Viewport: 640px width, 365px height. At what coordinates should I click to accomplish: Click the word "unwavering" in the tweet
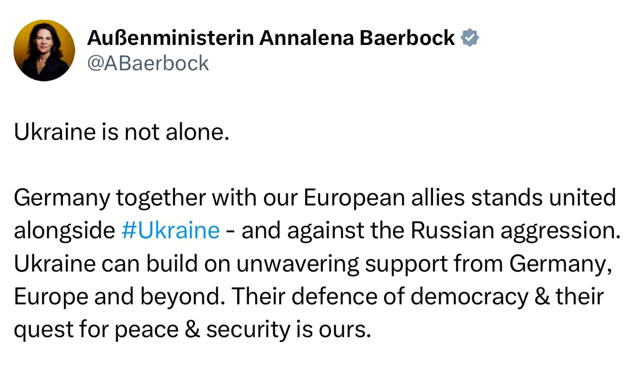(x=298, y=264)
